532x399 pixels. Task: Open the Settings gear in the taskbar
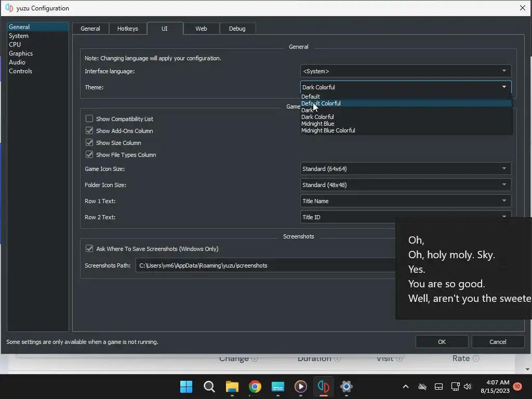coord(346,387)
